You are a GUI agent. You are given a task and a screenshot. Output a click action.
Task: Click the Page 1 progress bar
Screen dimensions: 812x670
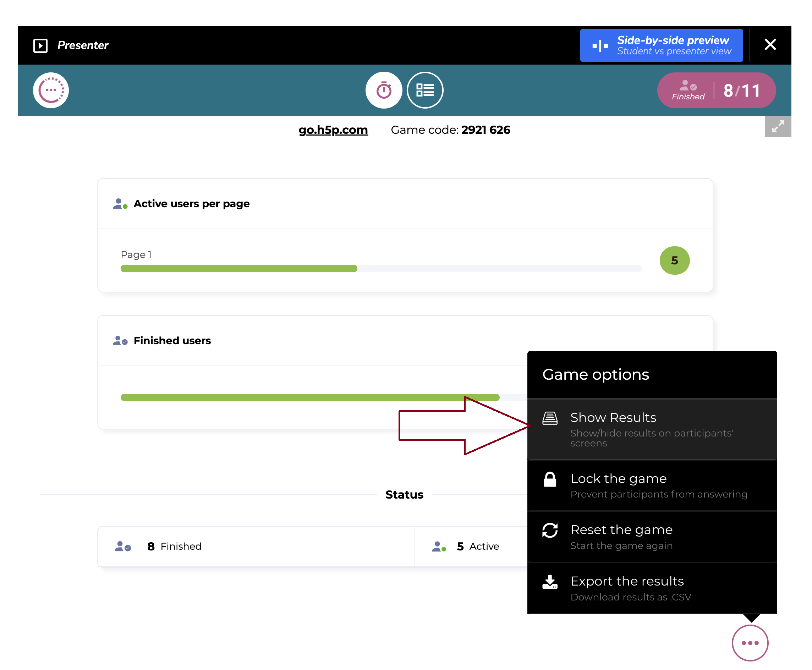(x=380, y=269)
